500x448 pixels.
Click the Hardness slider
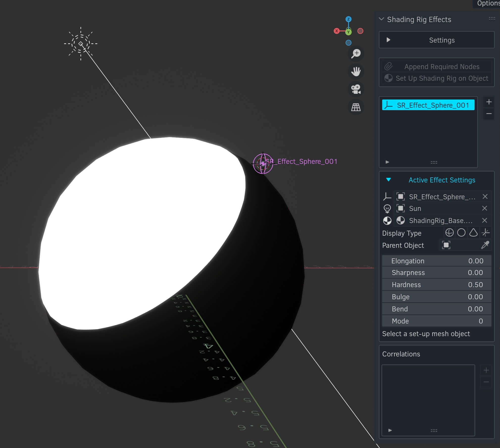[x=437, y=285]
